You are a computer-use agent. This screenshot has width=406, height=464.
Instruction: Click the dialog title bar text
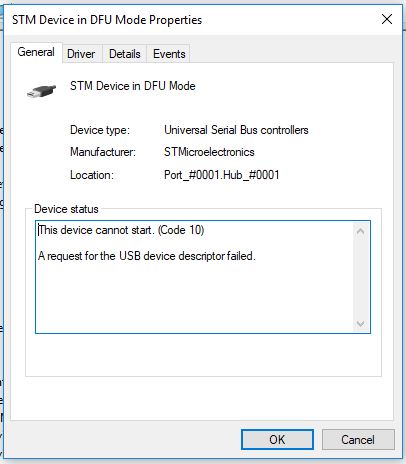click(107, 20)
